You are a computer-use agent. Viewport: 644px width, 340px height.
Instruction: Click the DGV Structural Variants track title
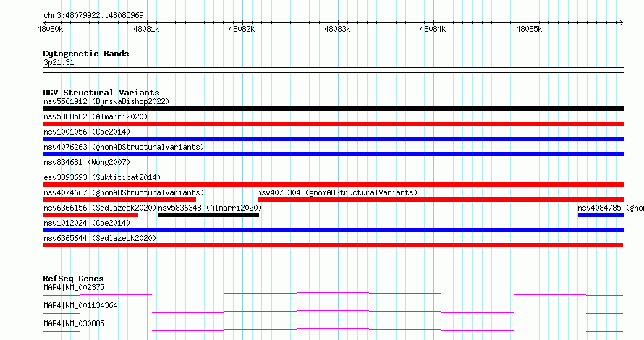[x=101, y=93]
